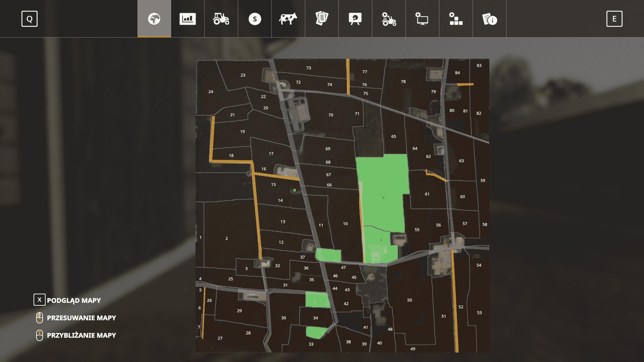644x362 pixels.
Task: Select field number 70 on map
Action: [331, 115]
